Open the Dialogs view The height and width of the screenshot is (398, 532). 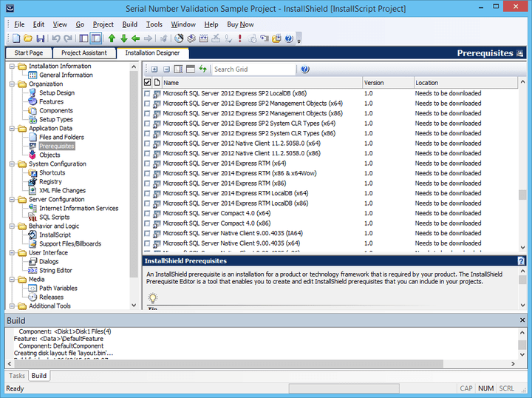49,261
